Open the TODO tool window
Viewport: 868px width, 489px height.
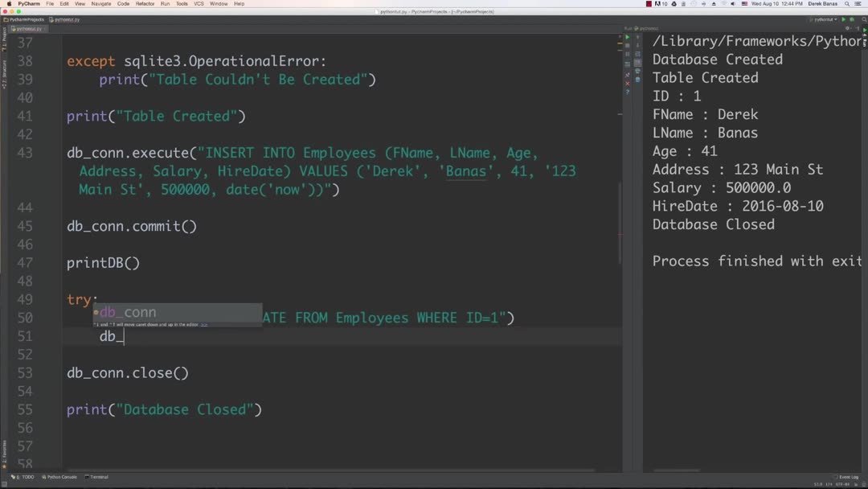[x=27, y=476]
